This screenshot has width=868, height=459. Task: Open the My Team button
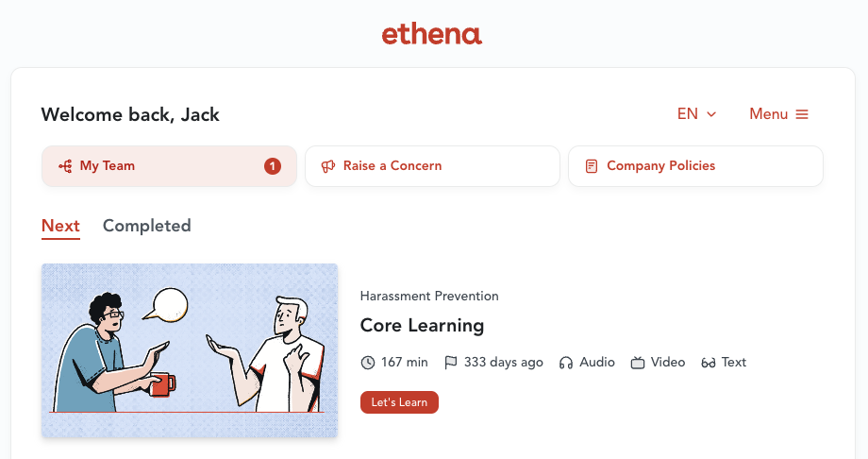(x=169, y=166)
